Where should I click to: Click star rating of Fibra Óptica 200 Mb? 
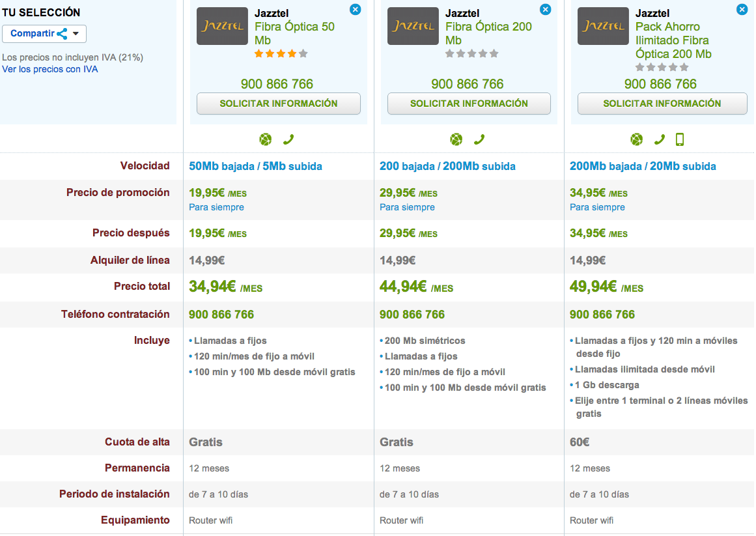[471, 54]
